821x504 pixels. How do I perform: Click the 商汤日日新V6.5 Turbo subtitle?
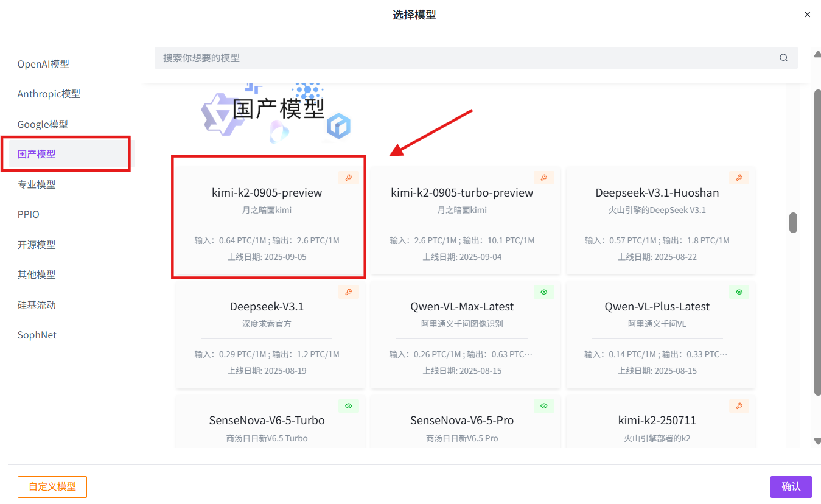coord(267,438)
